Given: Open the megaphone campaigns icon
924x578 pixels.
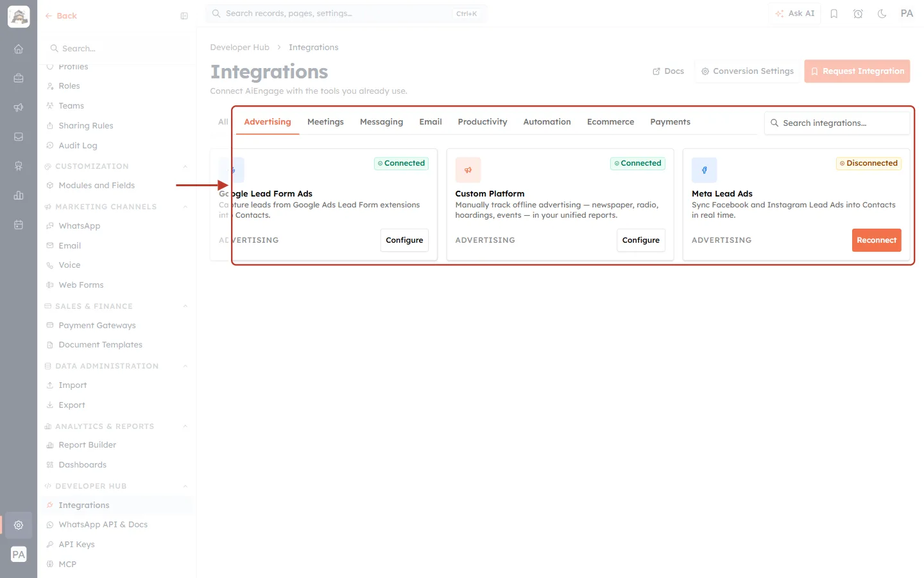Looking at the screenshot, I should [19, 107].
